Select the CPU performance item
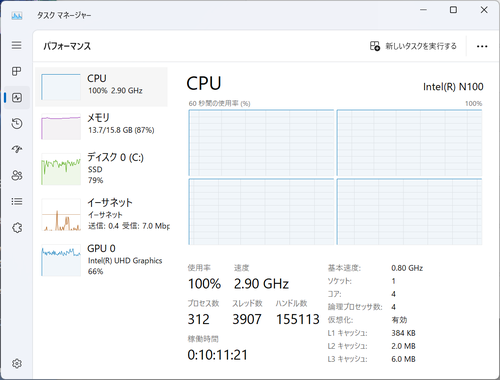Viewport: 500px width, 380px height. tap(101, 87)
